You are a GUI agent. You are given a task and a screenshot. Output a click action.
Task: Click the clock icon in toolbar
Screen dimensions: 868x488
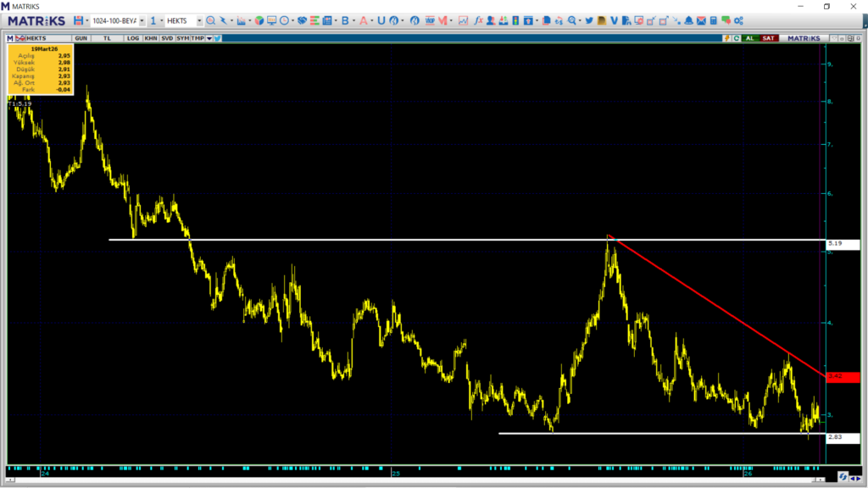click(284, 20)
